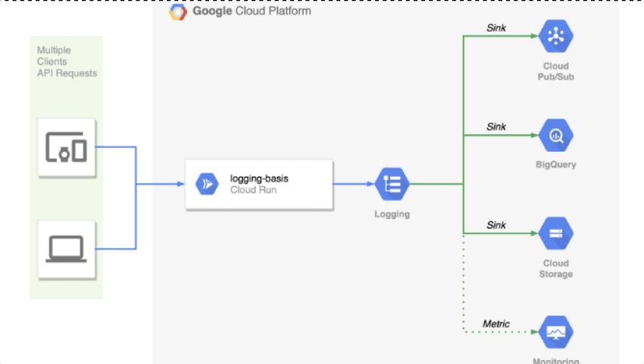Select the Logging hexagon icon

392,184
